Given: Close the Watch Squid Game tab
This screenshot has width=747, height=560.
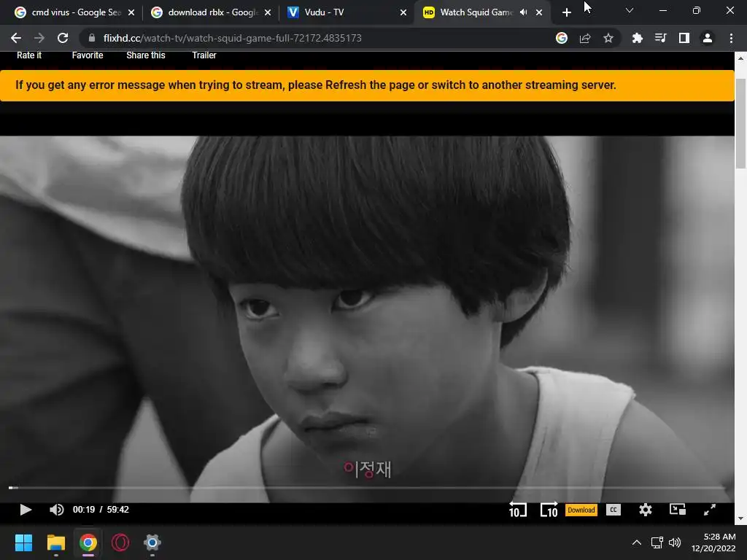Looking at the screenshot, I should tap(539, 12).
